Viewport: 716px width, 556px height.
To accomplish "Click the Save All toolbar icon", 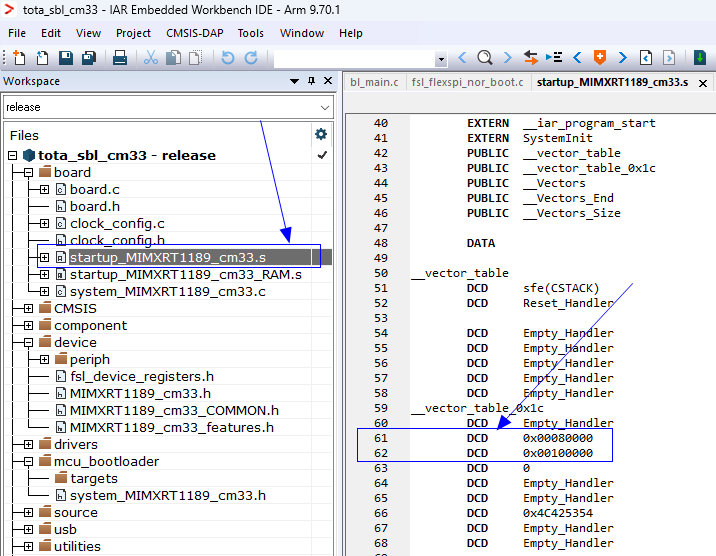I will tap(87, 58).
